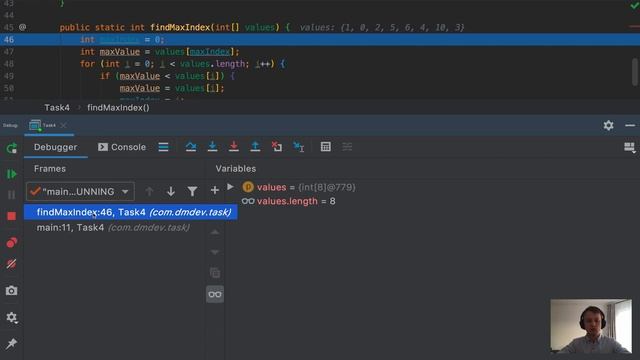Resume program execution

[11, 174]
